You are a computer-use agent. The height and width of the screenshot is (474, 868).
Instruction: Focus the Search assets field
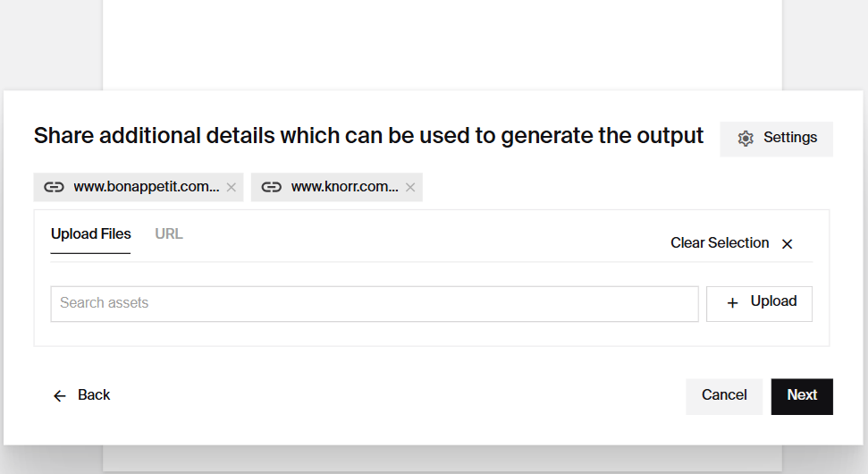pyautogui.click(x=374, y=303)
